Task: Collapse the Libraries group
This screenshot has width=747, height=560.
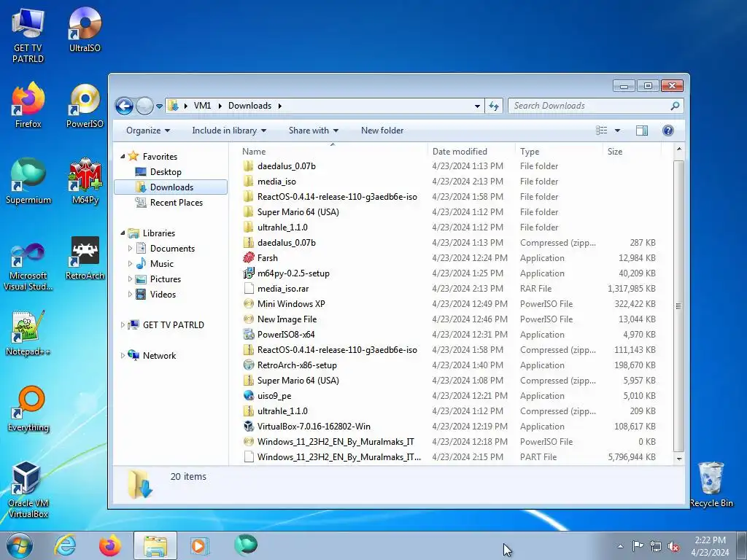Action: pos(123,233)
